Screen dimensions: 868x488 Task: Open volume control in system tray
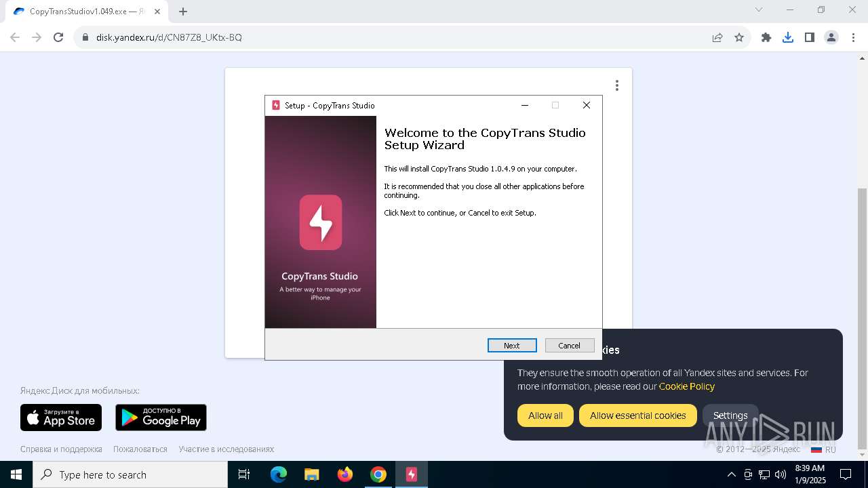pos(781,474)
